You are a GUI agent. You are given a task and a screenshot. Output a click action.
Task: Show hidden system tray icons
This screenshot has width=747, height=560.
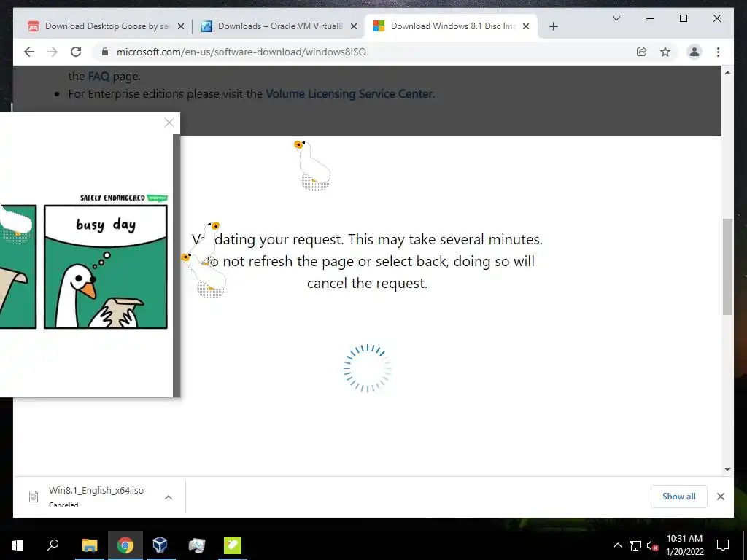617,545
